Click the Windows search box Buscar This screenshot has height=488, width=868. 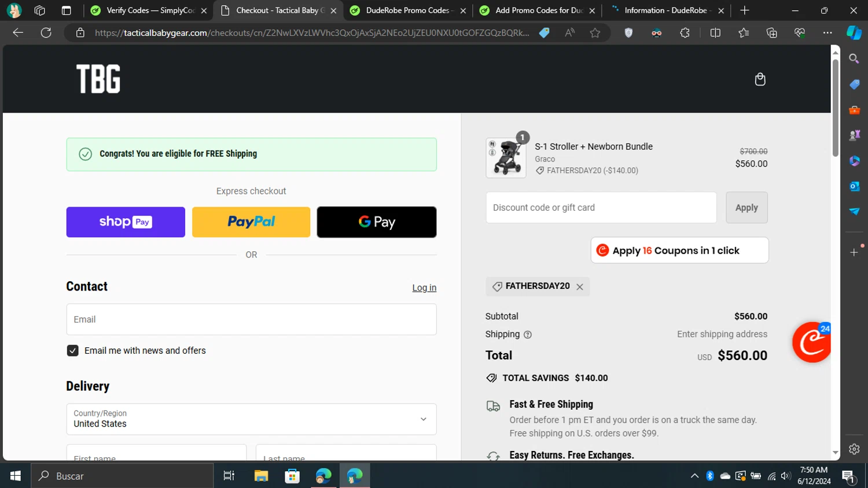pos(122,476)
